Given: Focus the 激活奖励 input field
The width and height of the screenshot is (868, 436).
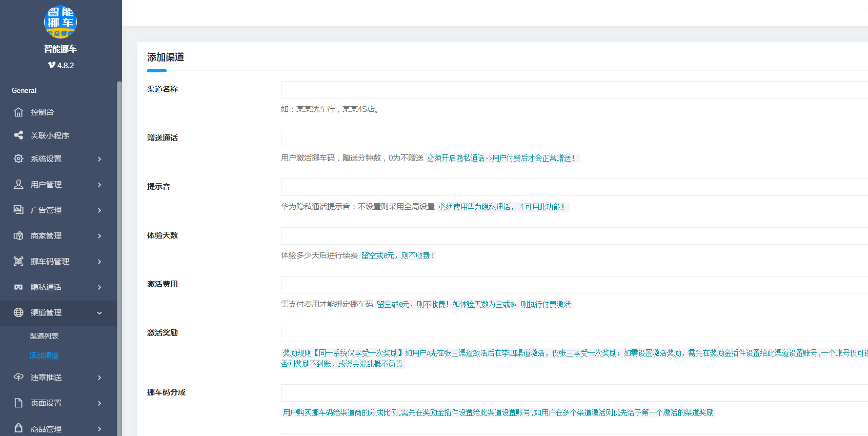Looking at the screenshot, I should point(574,333).
